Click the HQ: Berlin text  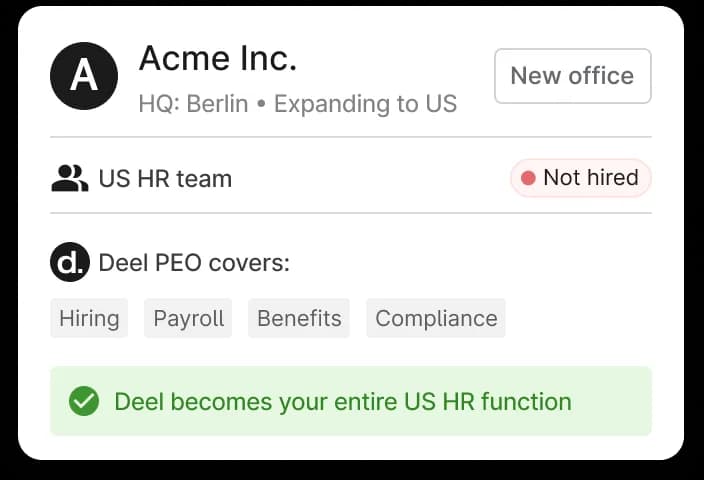[x=194, y=104]
